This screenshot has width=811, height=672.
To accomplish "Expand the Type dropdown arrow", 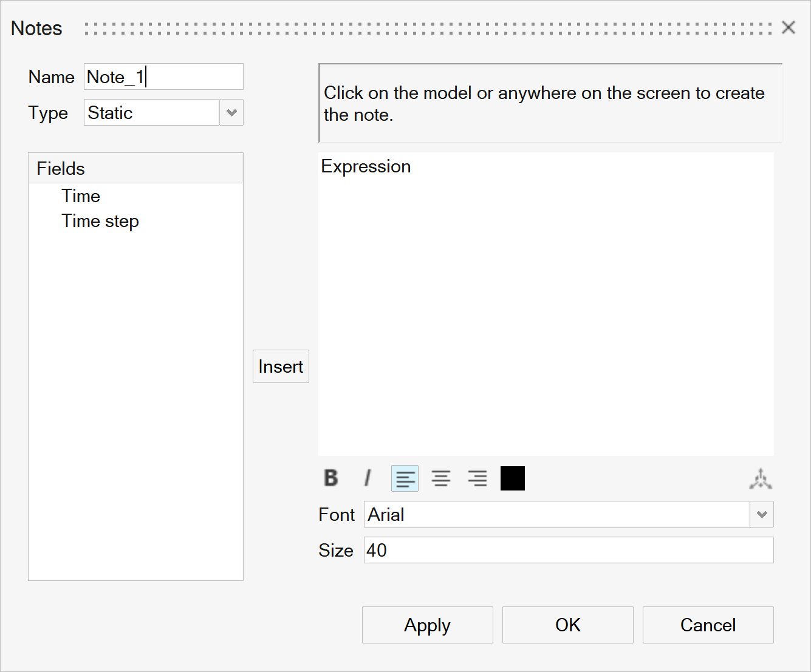I will [x=231, y=113].
